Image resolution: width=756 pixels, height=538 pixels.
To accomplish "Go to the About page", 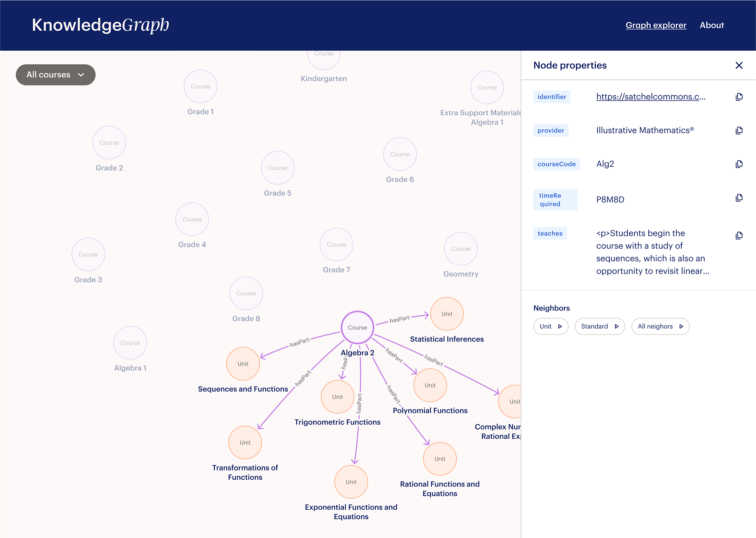I will pyautogui.click(x=711, y=25).
